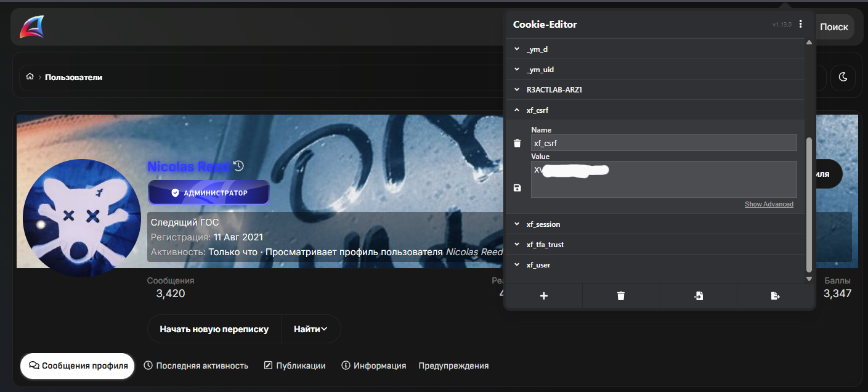Click the plus icon to add cookie
Viewport: 868px width, 392px height.
coord(543,296)
